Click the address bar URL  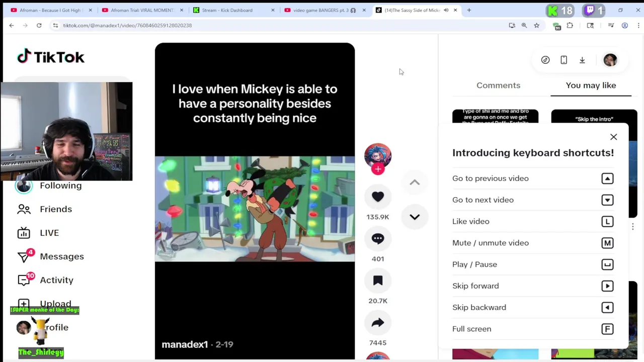pos(127,25)
